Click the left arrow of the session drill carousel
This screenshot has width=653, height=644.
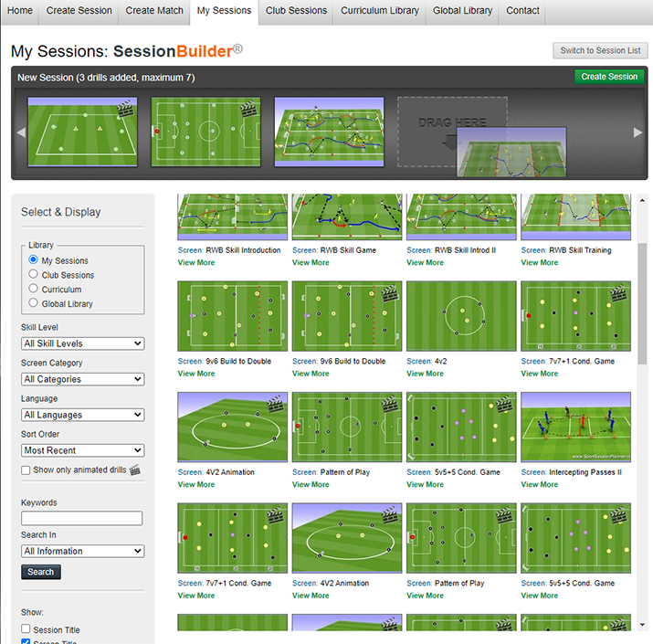[20, 132]
